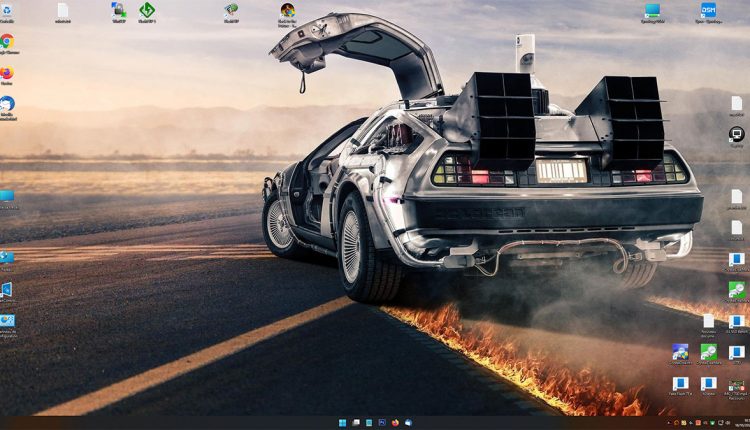Select the green diamond desktop icon
Image resolution: width=750 pixels, height=430 pixels.
tap(147, 10)
